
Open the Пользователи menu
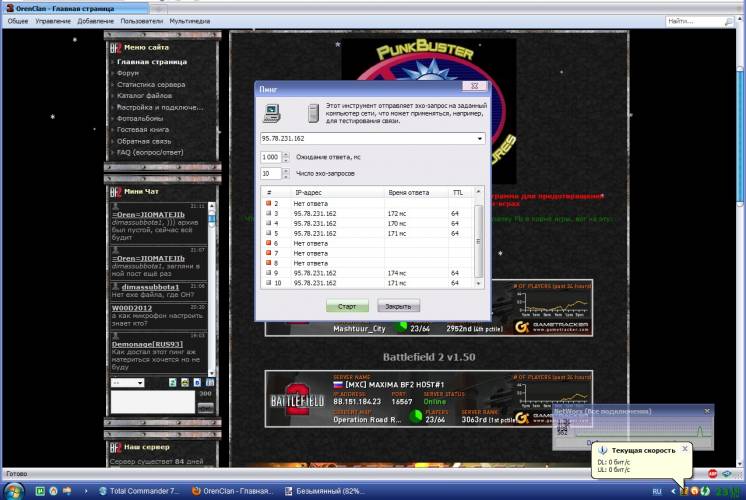coord(141,21)
